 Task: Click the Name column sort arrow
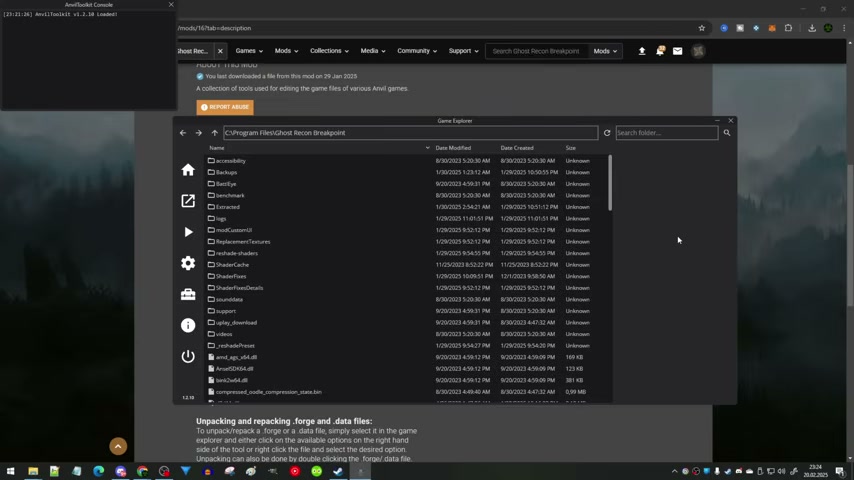(x=428, y=148)
